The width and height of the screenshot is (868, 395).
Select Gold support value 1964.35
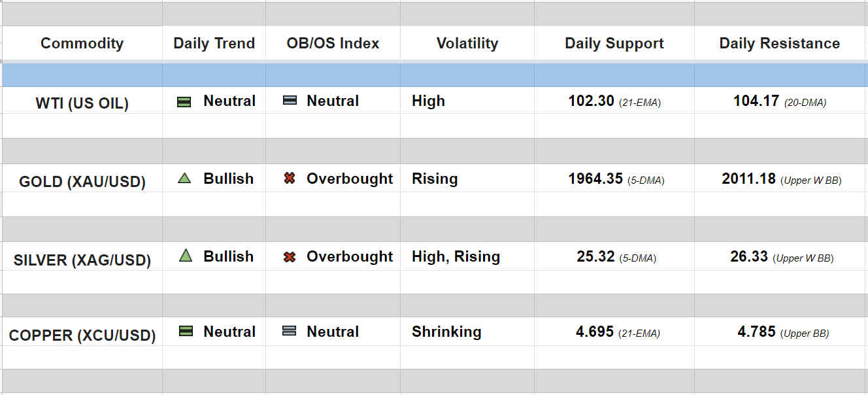pyautogui.click(x=595, y=179)
